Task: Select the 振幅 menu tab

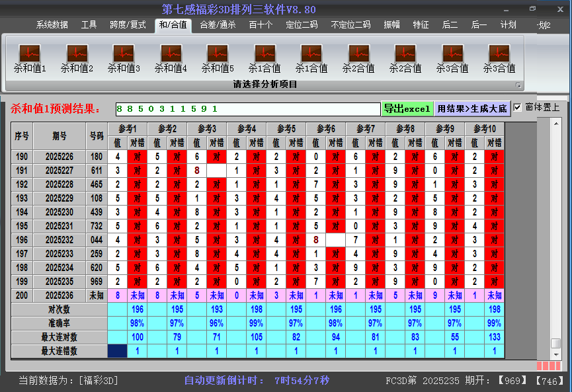Action: (392, 25)
